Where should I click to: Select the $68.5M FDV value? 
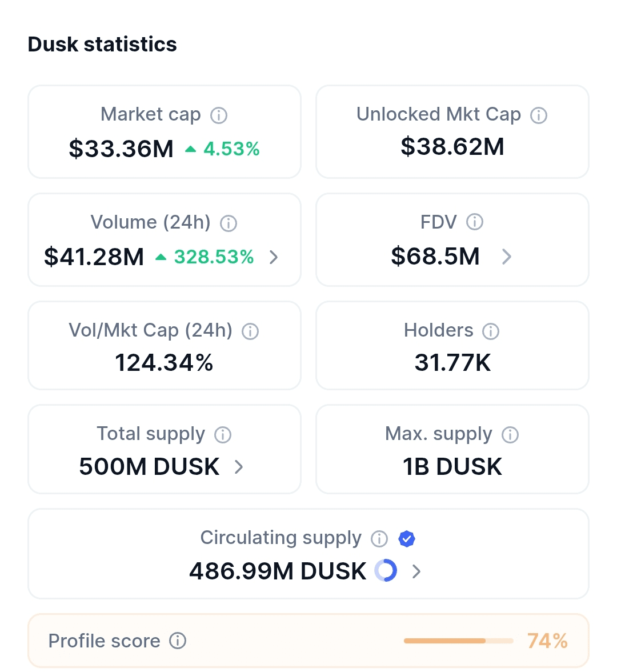click(435, 257)
